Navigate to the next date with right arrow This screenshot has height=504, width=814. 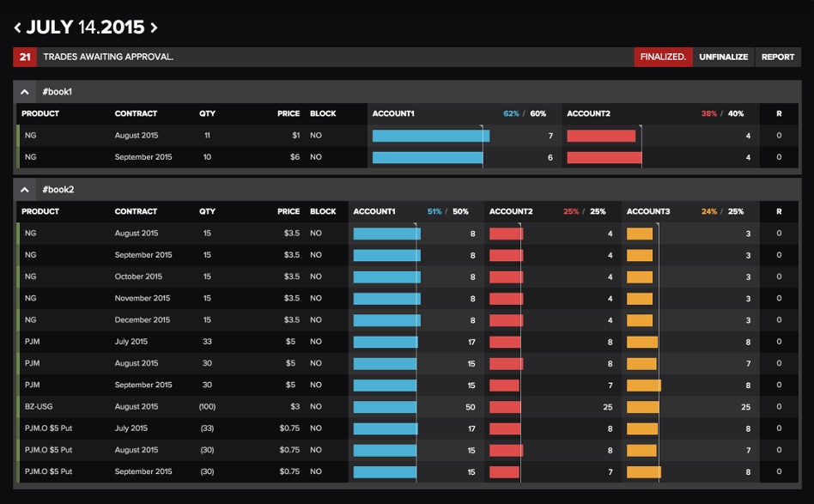[x=154, y=26]
